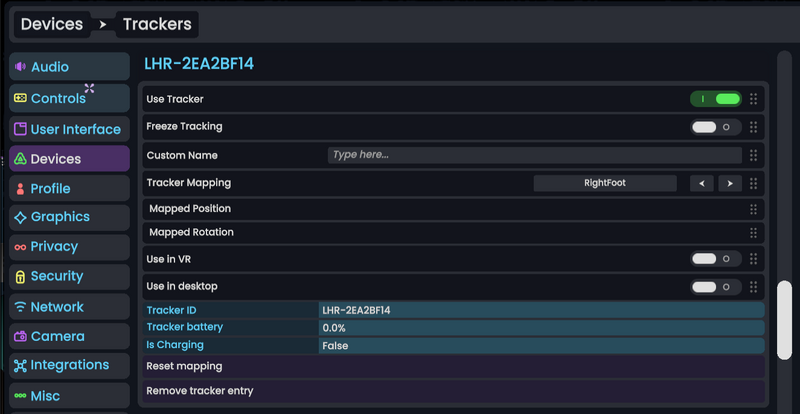Click the Profile person icon

[x=20, y=189]
